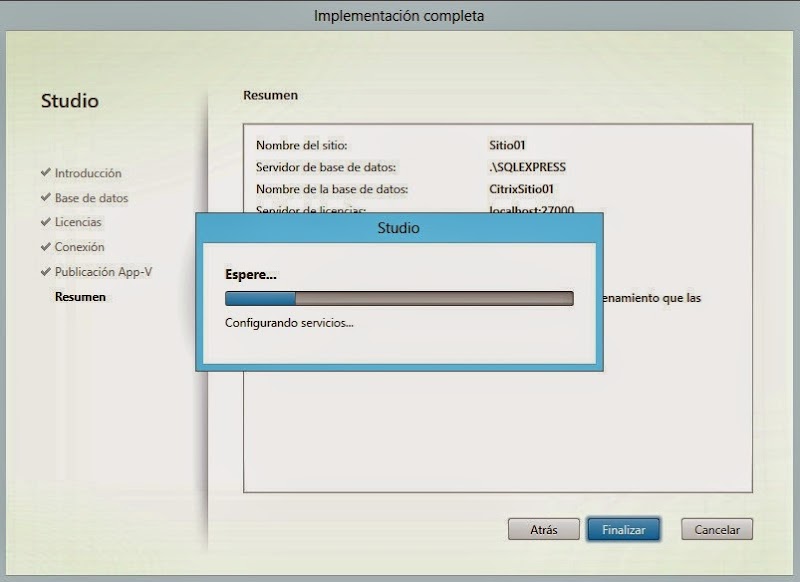Click the large 'Studio' sidebar heading
Viewport: 800px width, 582px height.
(70, 100)
